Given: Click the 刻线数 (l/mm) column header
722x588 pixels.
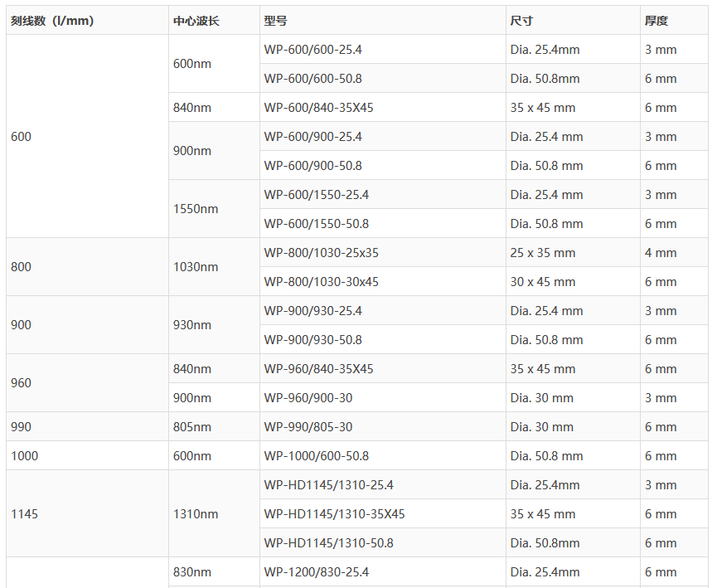Looking at the screenshot, I should click(x=52, y=21).
